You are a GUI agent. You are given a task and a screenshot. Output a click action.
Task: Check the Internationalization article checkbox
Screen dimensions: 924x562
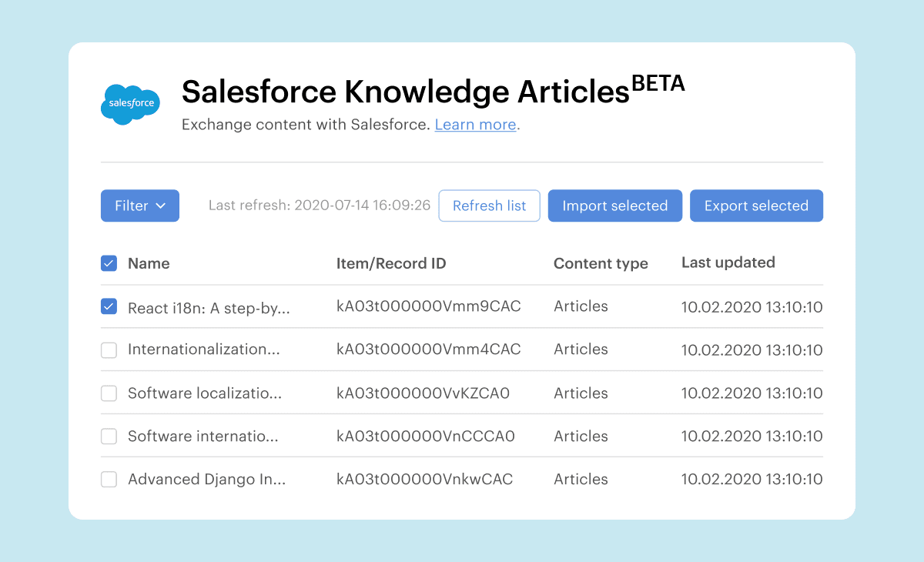point(109,350)
